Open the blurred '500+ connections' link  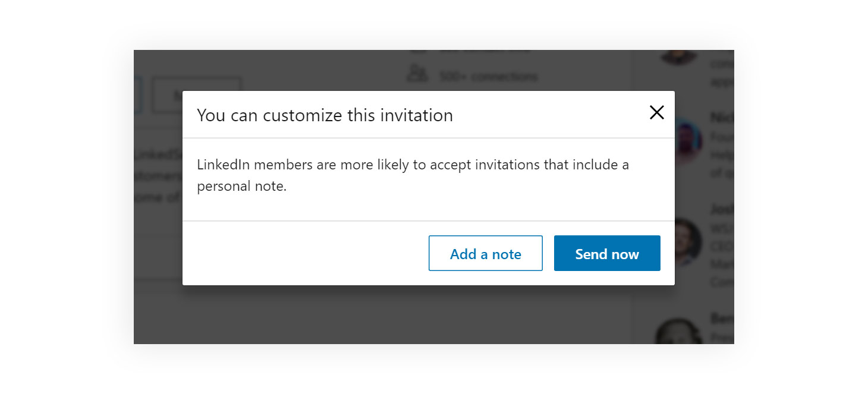[x=488, y=77]
